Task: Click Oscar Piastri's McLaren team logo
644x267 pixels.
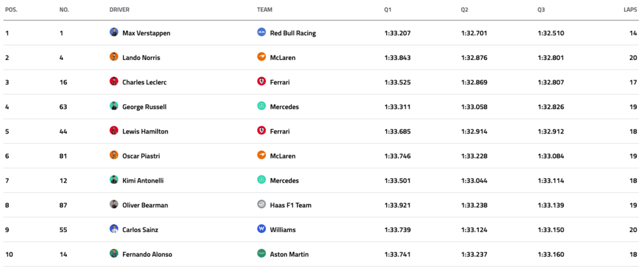Action: (x=261, y=155)
